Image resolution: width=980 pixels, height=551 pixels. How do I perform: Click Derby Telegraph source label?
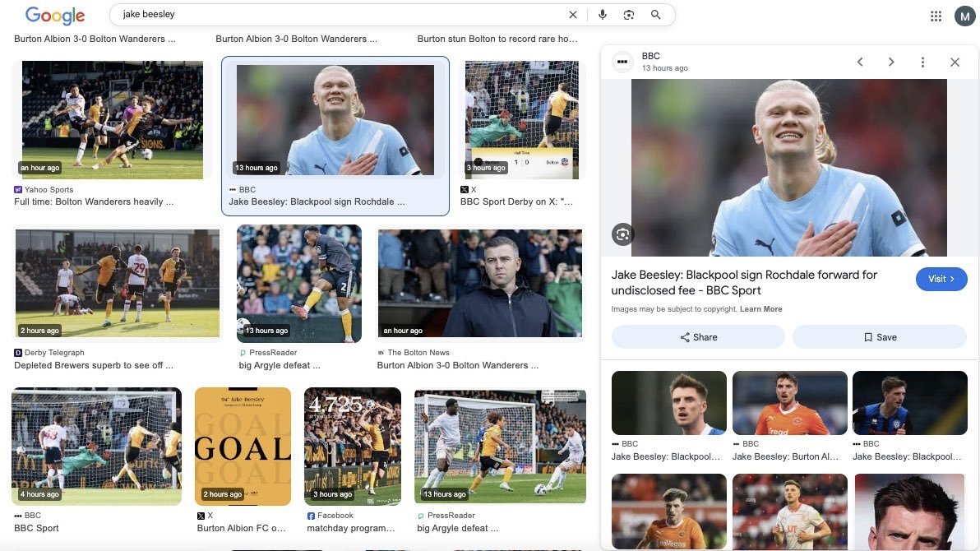tap(54, 353)
